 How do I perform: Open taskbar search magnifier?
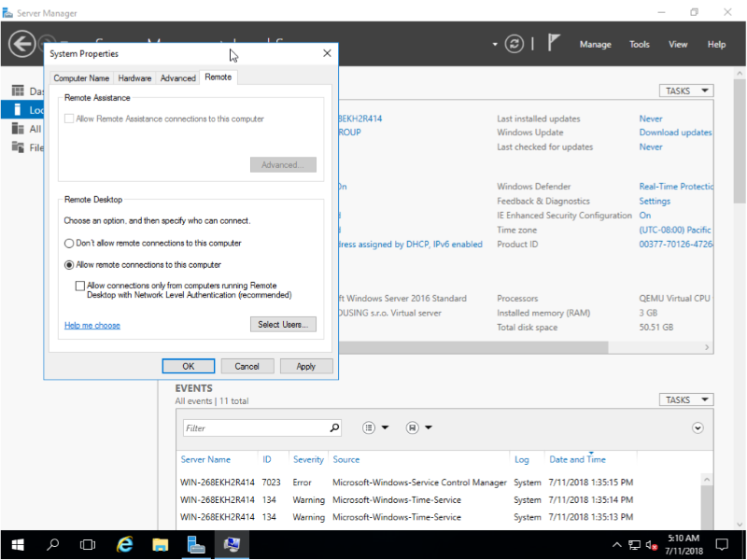(x=53, y=544)
